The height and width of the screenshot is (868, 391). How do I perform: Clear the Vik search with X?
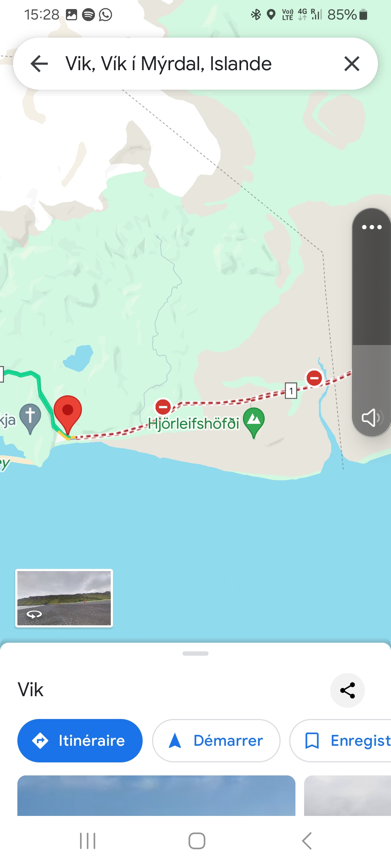point(352,64)
